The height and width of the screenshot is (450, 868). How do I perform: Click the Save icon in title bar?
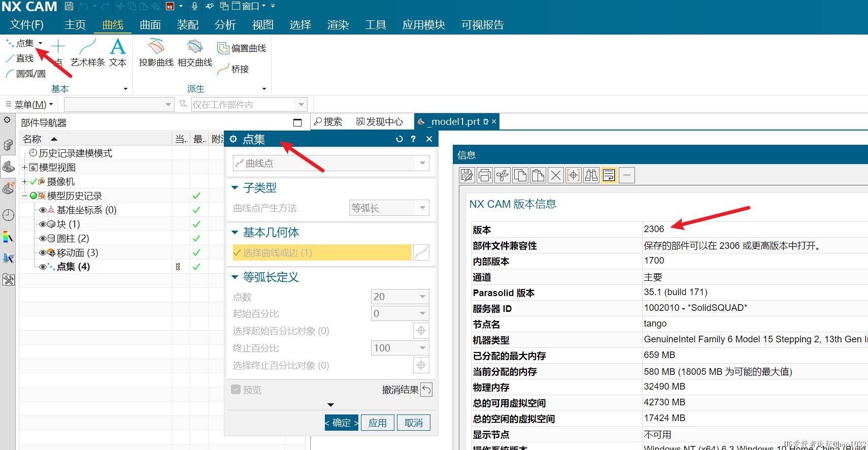click(x=69, y=6)
